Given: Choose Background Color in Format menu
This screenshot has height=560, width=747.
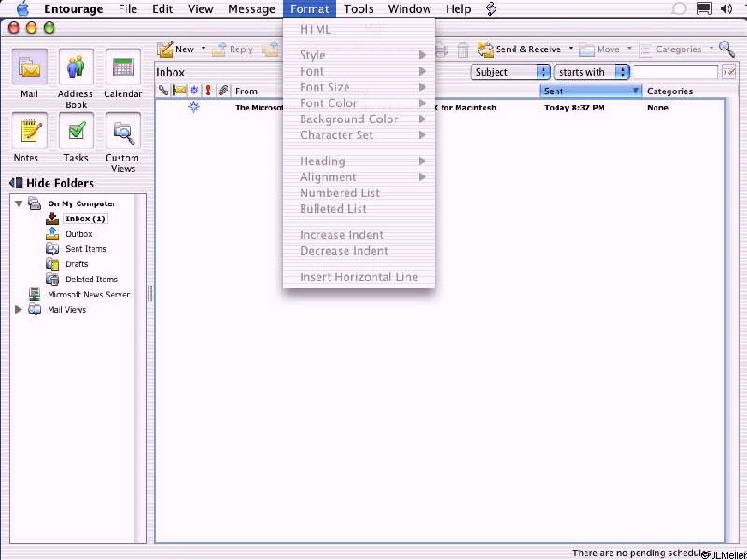Looking at the screenshot, I should pyautogui.click(x=359, y=119).
